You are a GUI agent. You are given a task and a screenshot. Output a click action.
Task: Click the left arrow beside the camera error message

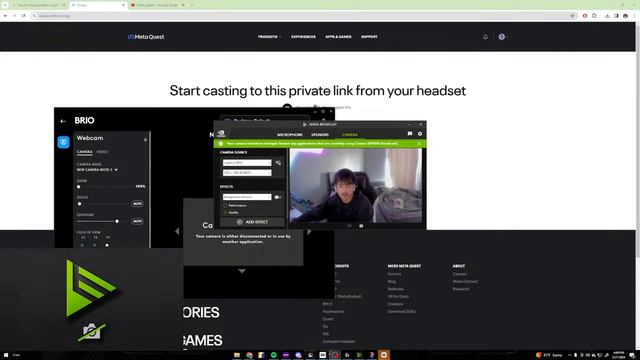pyautogui.click(x=177, y=231)
